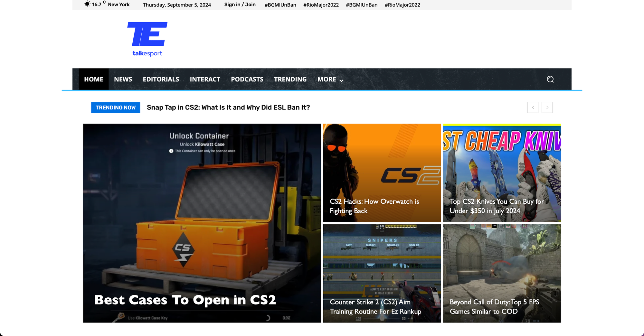This screenshot has width=644, height=336.
Task: Select TRENDING in the navigation bar
Action: (x=290, y=79)
